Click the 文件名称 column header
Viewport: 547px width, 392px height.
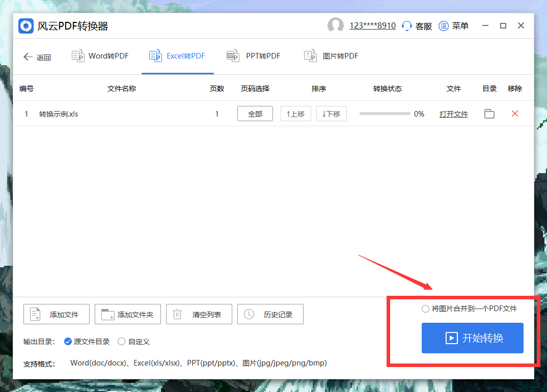coord(121,89)
